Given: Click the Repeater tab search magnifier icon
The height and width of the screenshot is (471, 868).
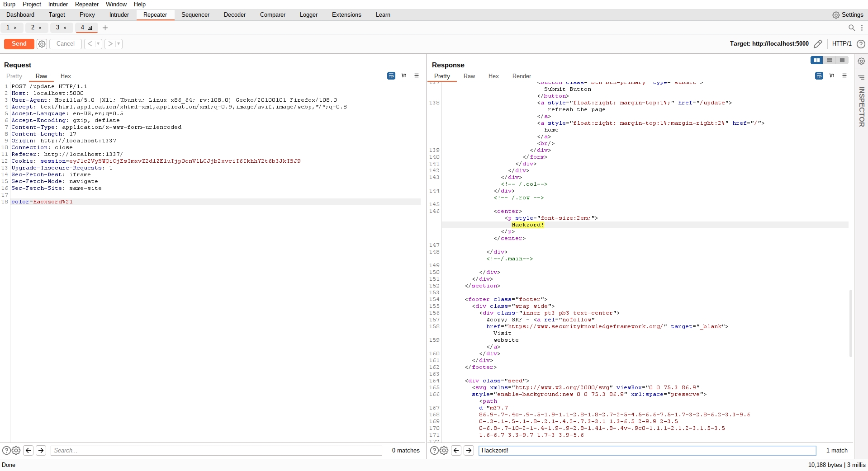Looking at the screenshot, I should pyautogui.click(x=851, y=28).
